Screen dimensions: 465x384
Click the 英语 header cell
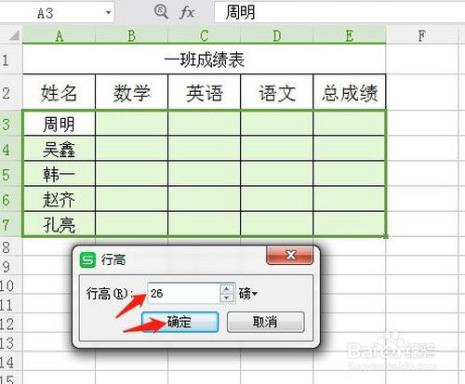tap(204, 92)
